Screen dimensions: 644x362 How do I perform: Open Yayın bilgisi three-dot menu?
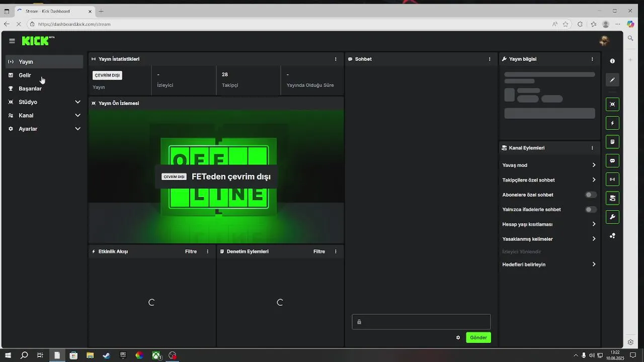pos(592,59)
